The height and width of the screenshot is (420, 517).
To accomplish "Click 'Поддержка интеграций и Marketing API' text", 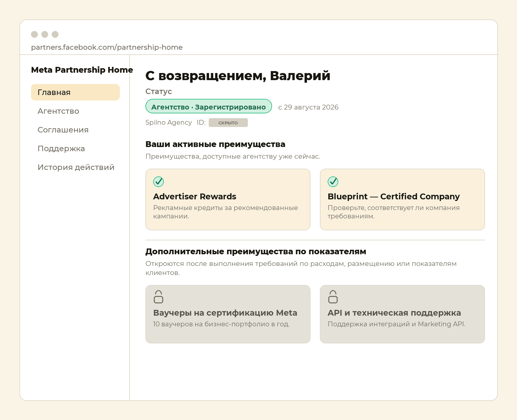I will point(396,324).
